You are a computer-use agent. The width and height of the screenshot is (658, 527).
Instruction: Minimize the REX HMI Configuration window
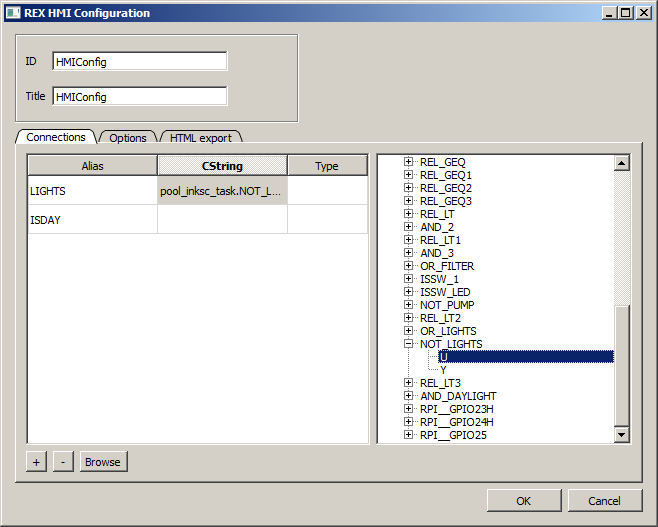(610, 13)
